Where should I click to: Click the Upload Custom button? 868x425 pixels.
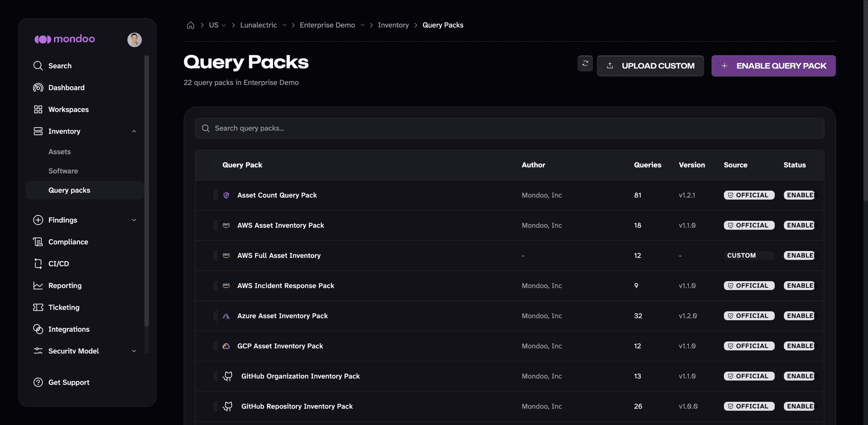pyautogui.click(x=651, y=66)
